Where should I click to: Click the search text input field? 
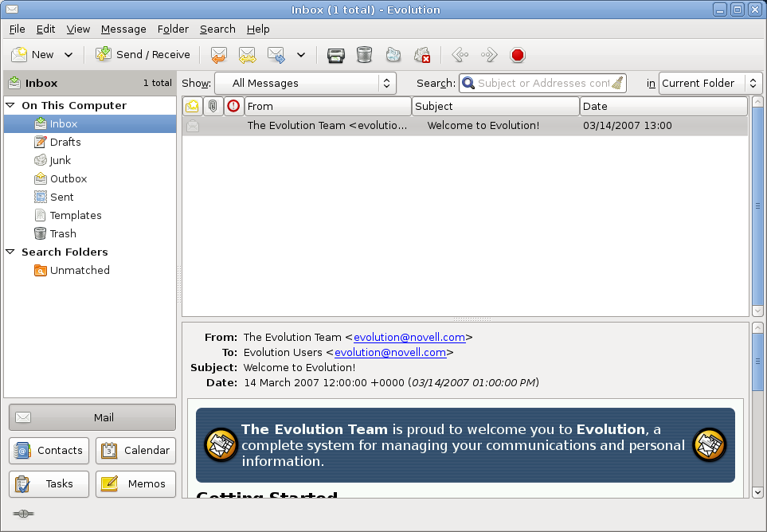click(x=543, y=83)
